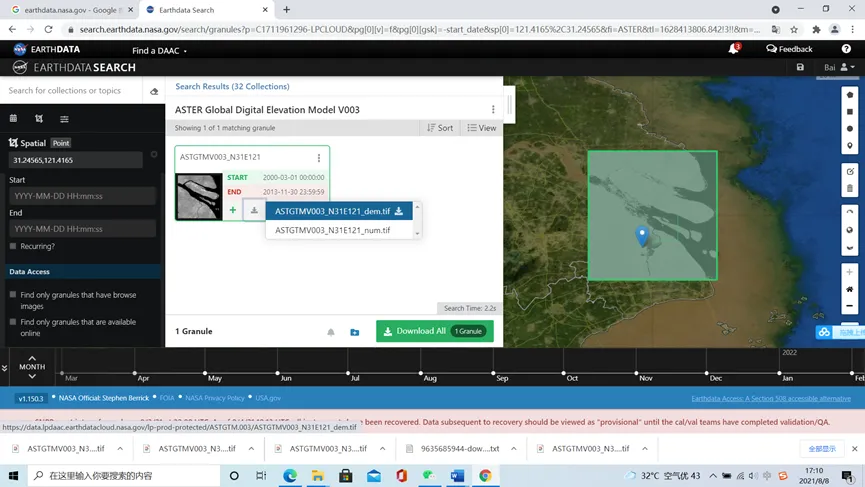Click Windows Start button
The height and width of the screenshot is (487, 865).
(13, 475)
